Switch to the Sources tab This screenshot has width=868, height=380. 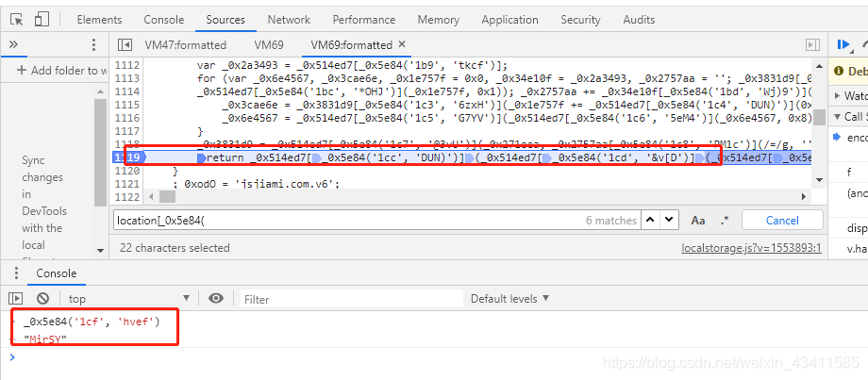225,20
